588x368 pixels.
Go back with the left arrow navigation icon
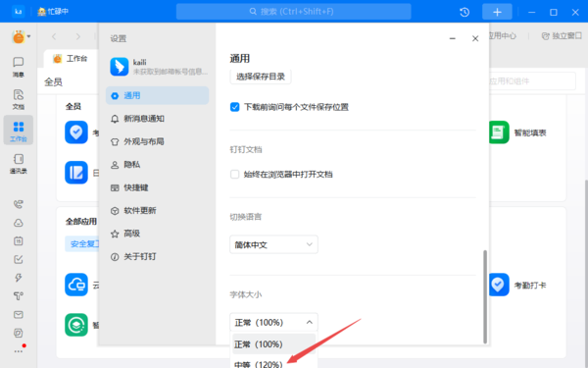54,36
